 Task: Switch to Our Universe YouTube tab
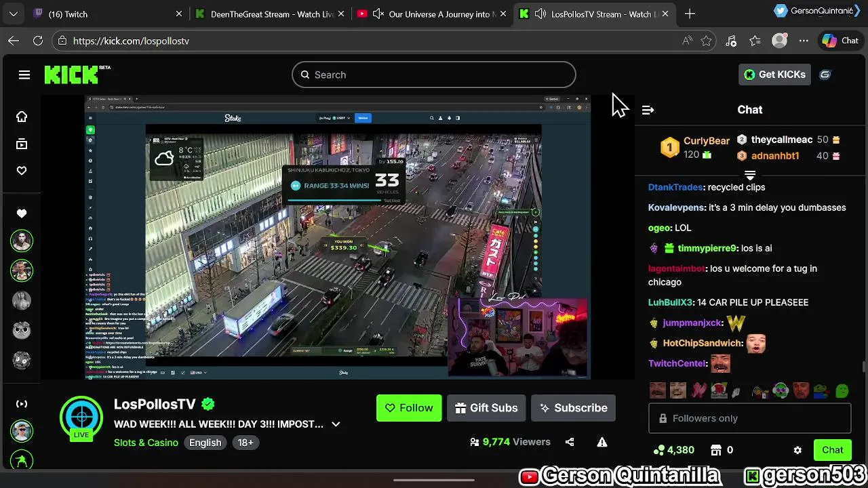tap(433, 14)
